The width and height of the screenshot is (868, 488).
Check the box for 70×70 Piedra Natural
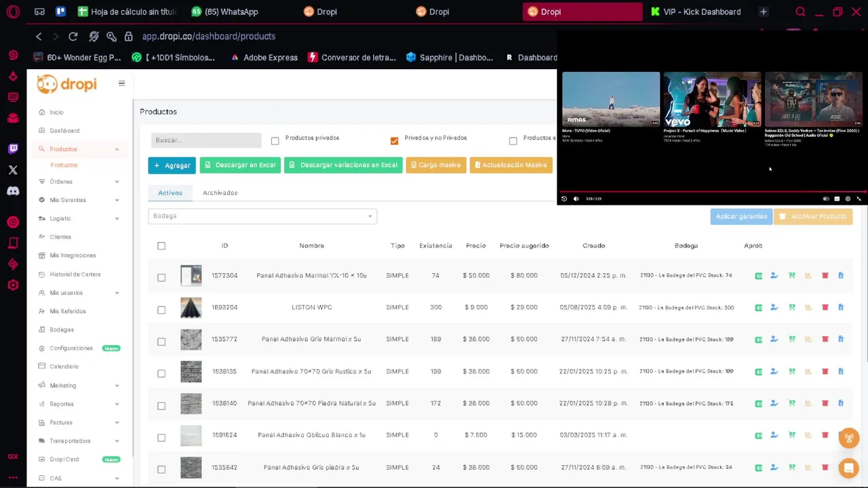point(161,406)
